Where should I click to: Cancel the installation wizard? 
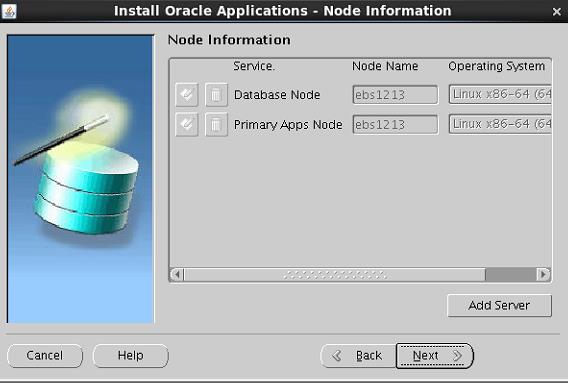tap(45, 355)
